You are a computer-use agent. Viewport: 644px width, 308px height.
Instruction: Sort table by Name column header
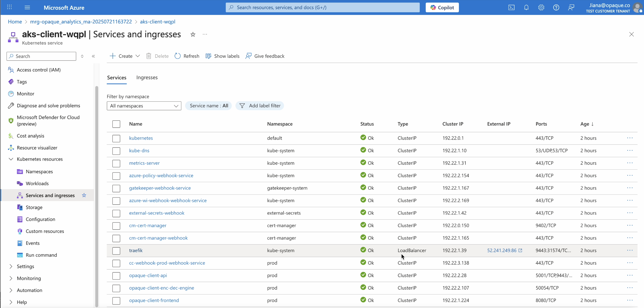[136, 124]
